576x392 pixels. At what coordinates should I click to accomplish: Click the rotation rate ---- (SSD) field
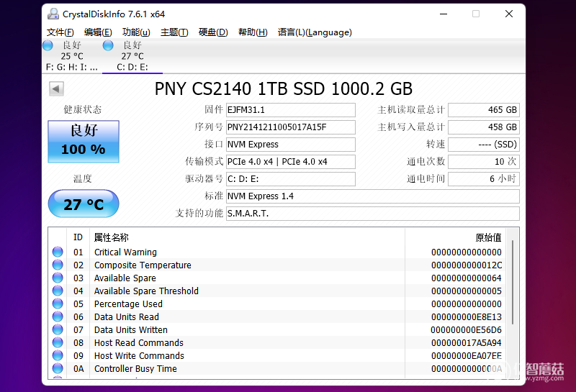coord(484,145)
